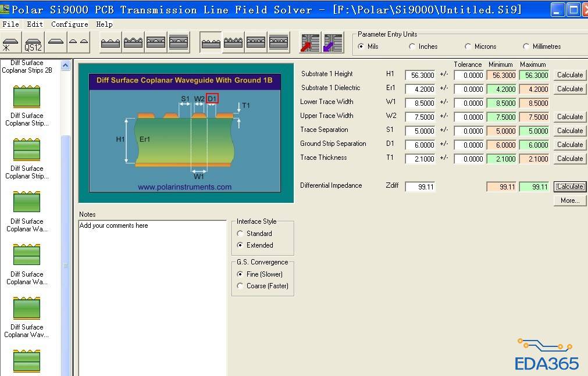Select single embedded coplanar structure icon
This screenshot has height=376, width=588.
156,42
